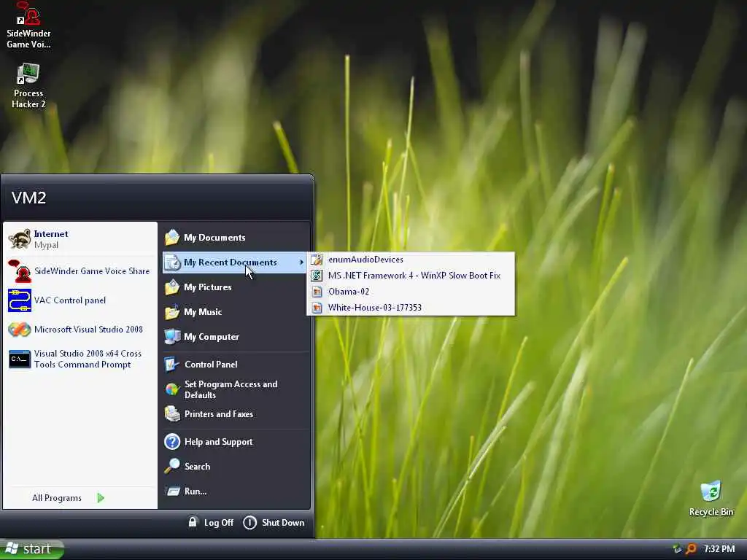This screenshot has width=747, height=560.
Task: Click the Log Off button label
Action: 219,523
